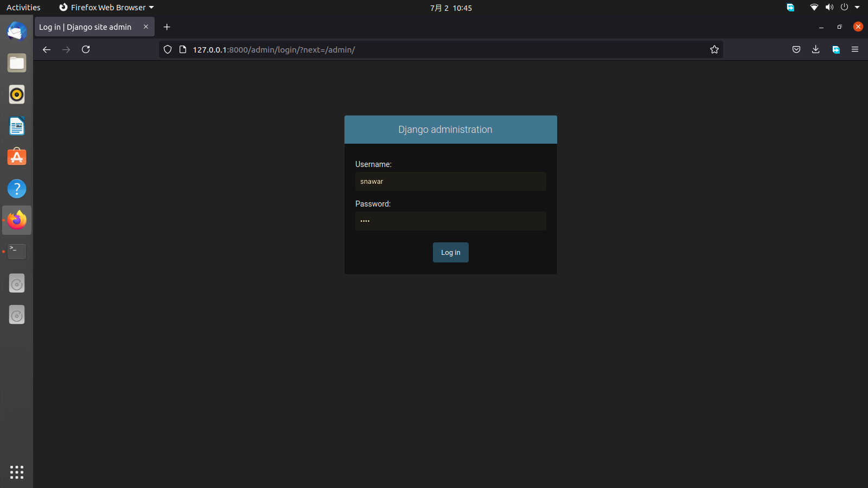Open the Activities overview
This screenshot has height=488, width=868.
click(23, 8)
